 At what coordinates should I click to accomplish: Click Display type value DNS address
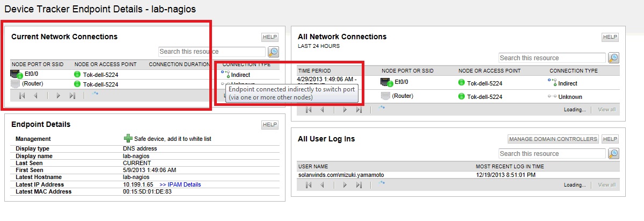[x=140, y=148]
